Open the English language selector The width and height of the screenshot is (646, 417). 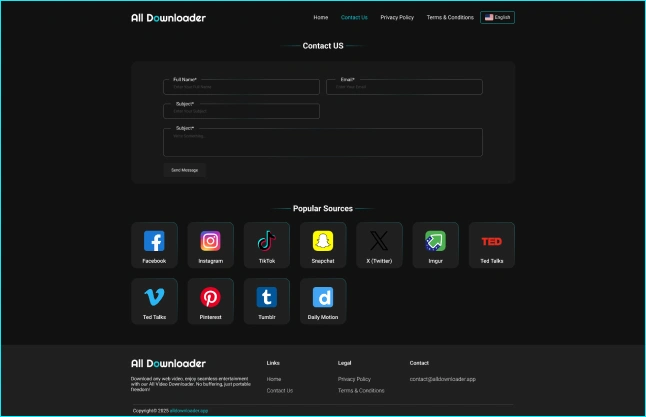pyautogui.click(x=497, y=17)
